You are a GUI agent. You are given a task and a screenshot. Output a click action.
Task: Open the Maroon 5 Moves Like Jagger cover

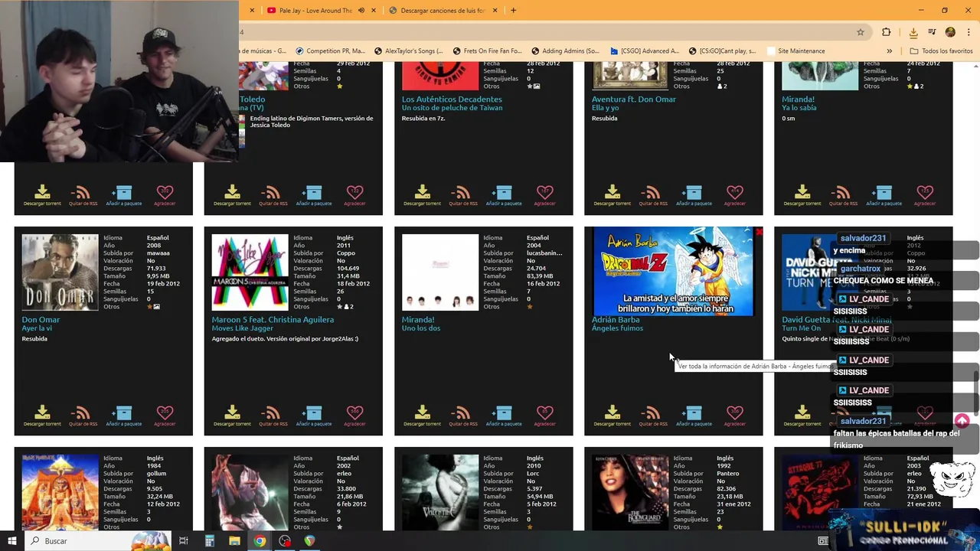coord(250,272)
